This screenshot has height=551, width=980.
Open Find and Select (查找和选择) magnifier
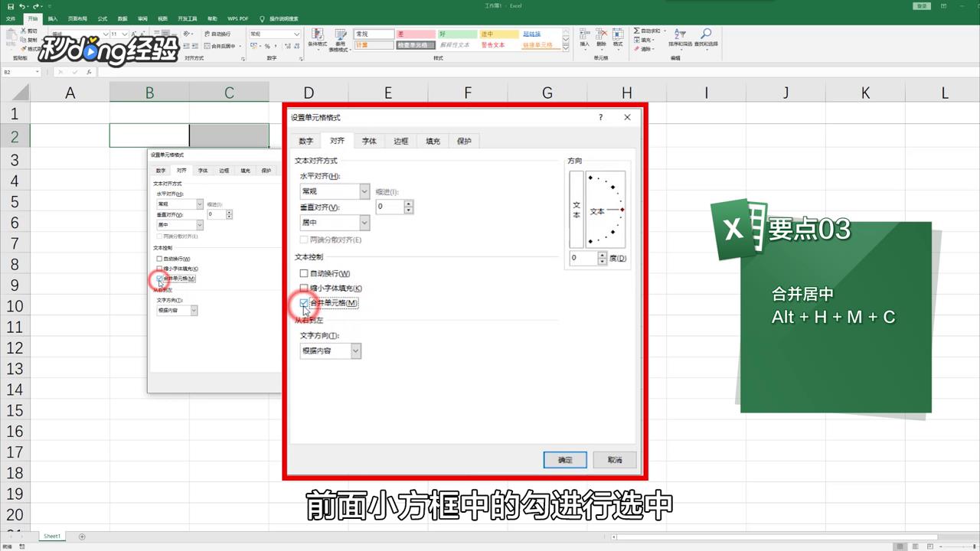pyautogui.click(x=706, y=38)
